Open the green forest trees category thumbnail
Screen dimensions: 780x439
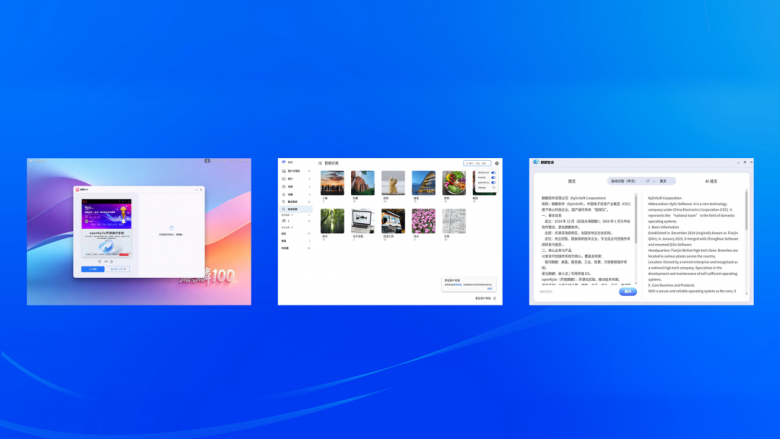(332, 221)
